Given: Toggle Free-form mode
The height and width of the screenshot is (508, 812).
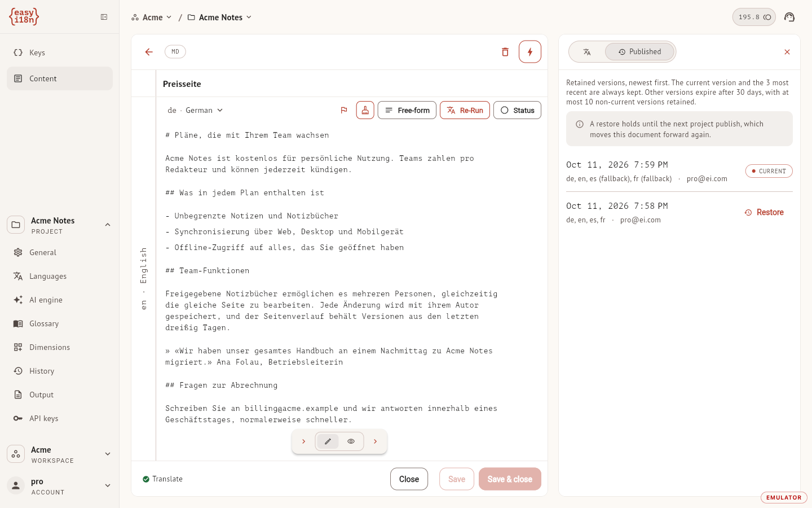Looking at the screenshot, I should pyautogui.click(x=407, y=110).
